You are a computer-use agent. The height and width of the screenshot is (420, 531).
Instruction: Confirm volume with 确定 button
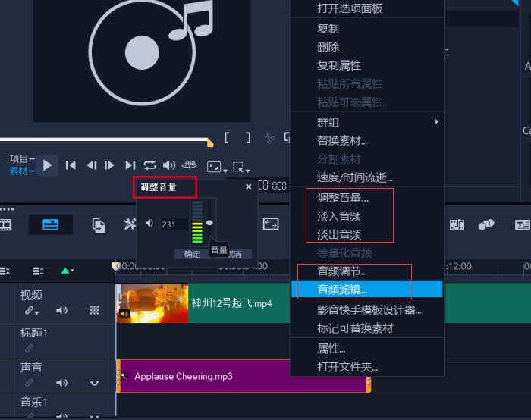[192, 254]
